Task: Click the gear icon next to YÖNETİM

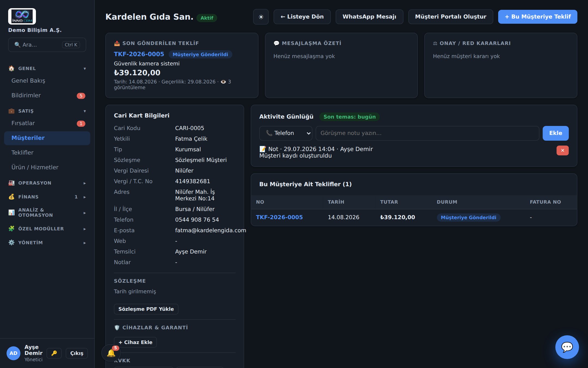Action: (11, 243)
